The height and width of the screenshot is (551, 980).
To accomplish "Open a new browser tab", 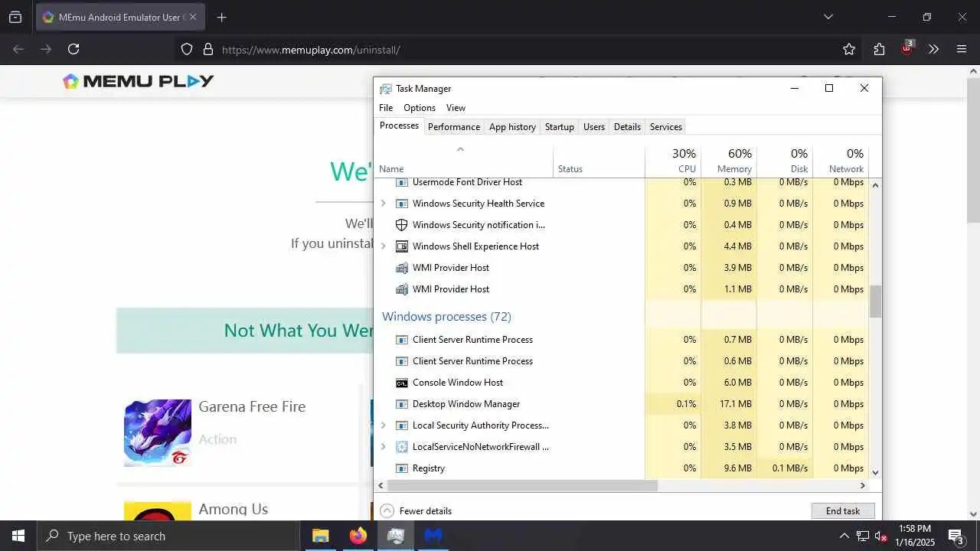I will tap(221, 17).
